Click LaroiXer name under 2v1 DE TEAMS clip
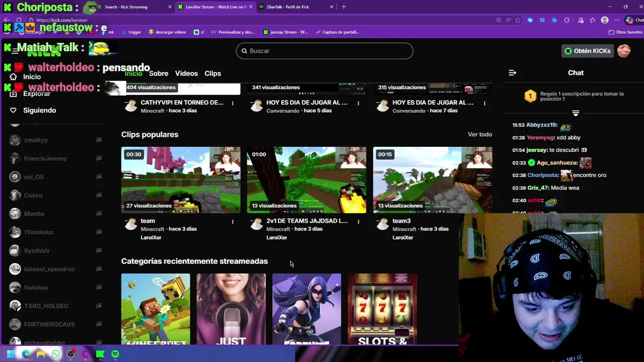This screenshot has height=362, width=644. pos(277,238)
